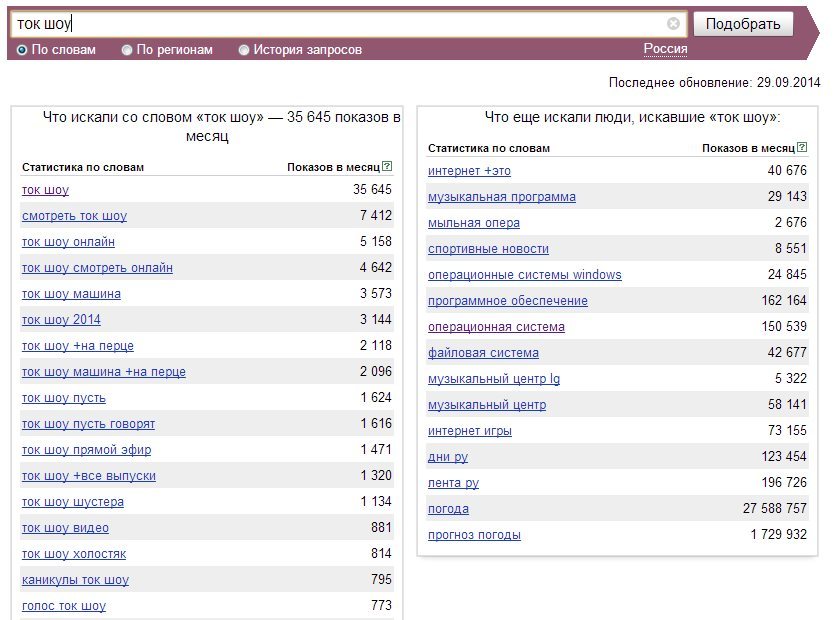
Task: Open the 'ток шоу машина +на перце' link
Action: (104, 372)
